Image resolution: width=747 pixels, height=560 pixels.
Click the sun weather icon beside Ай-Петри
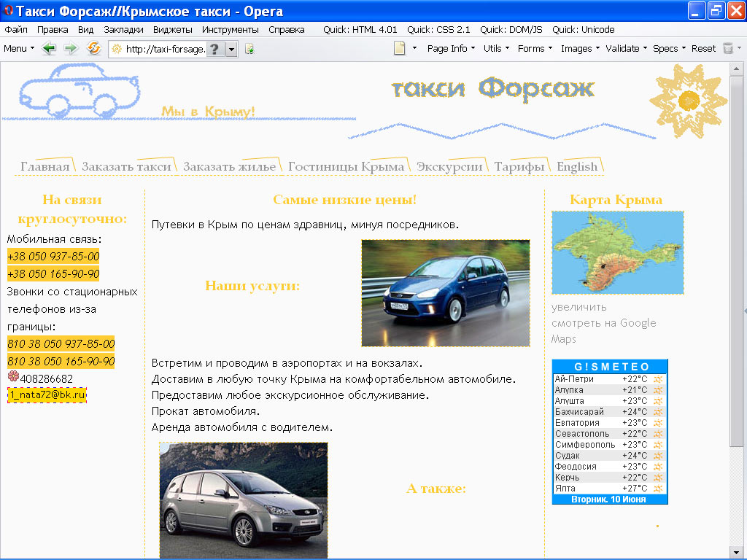(659, 379)
